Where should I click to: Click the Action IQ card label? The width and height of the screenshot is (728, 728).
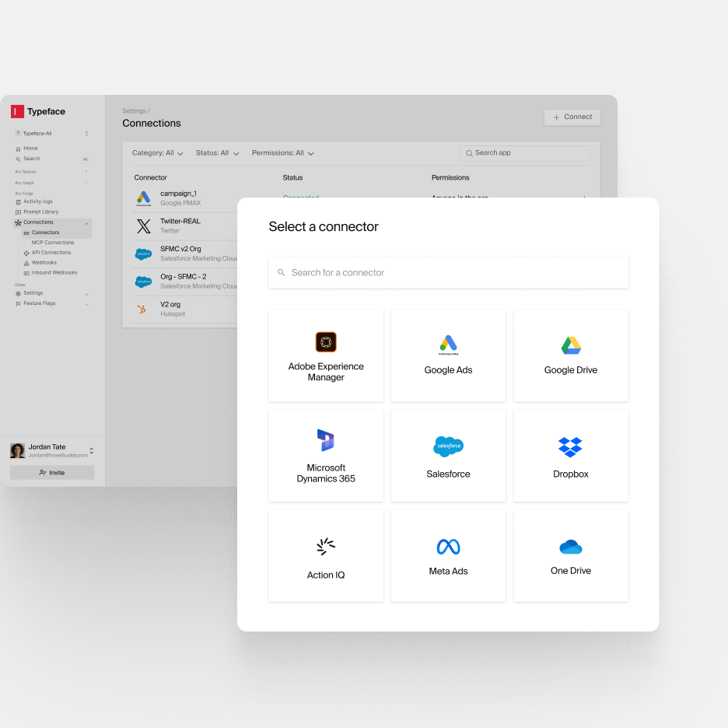coord(326,575)
